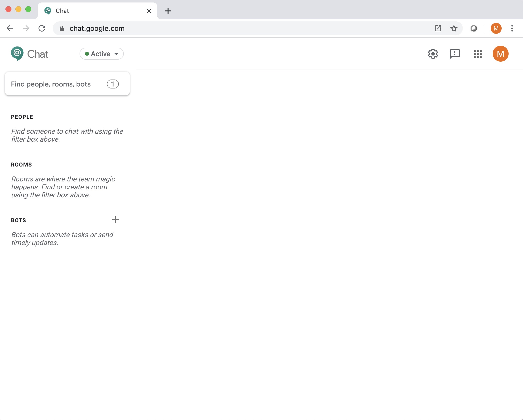The height and width of the screenshot is (420, 523).
Task: Open the Google apps grid
Action: (478, 54)
